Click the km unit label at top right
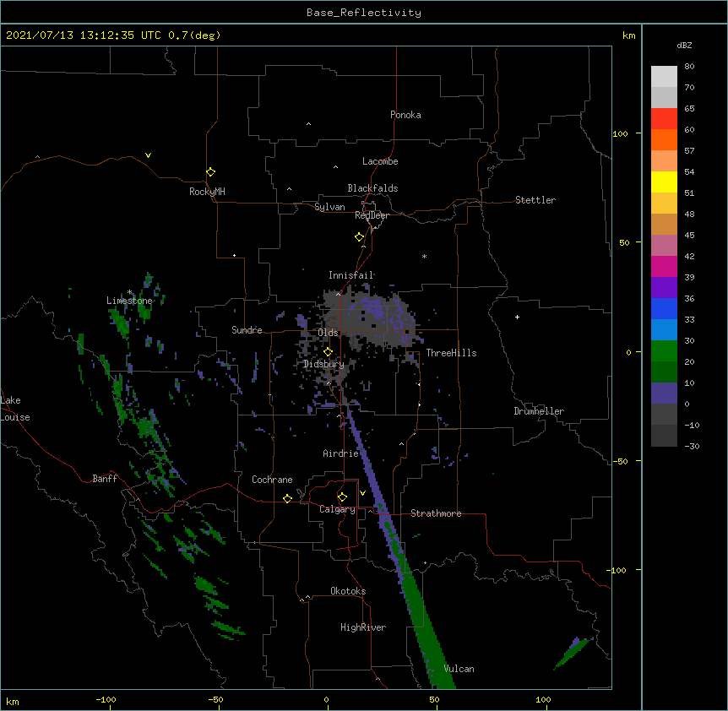This screenshot has height=711, width=728. (x=629, y=35)
